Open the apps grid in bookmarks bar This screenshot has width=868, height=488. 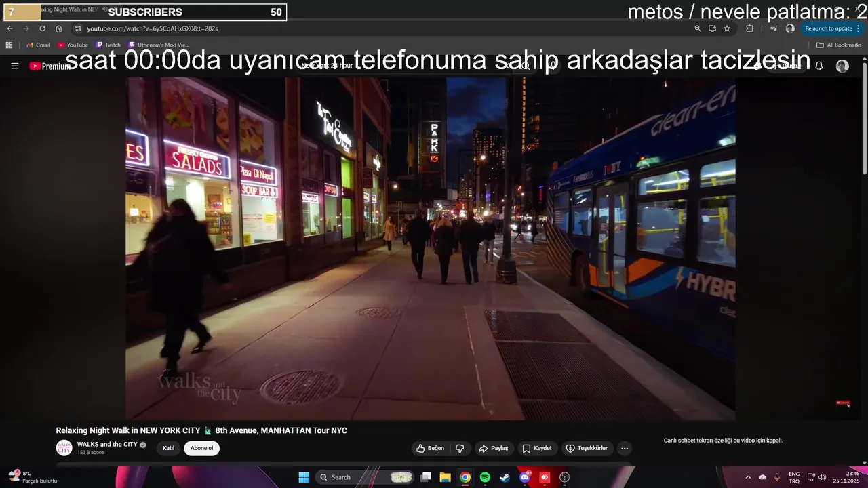point(9,45)
